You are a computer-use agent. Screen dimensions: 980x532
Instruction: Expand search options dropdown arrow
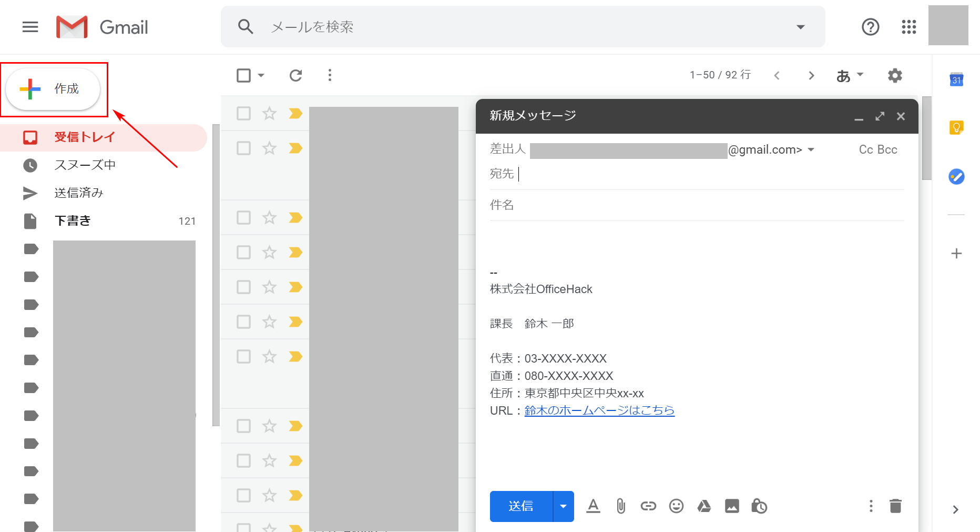(x=801, y=27)
